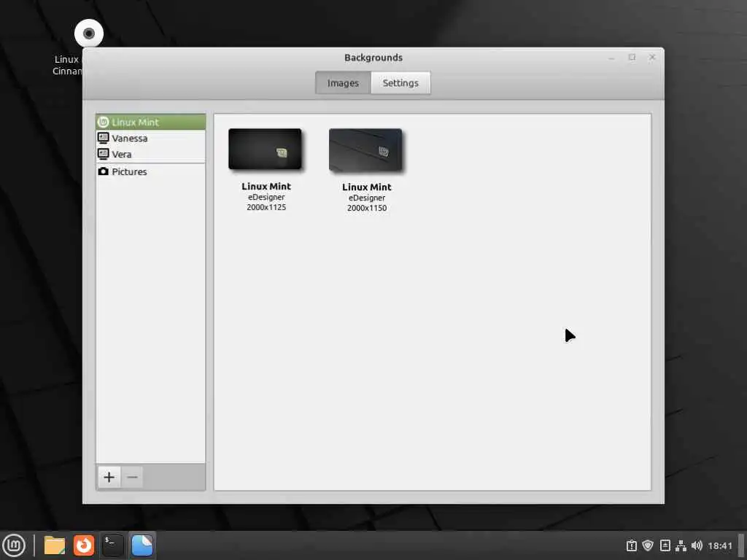This screenshot has height=560, width=747.
Task: Launch the Files folder icon in the panel
Action: [x=54, y=545]
